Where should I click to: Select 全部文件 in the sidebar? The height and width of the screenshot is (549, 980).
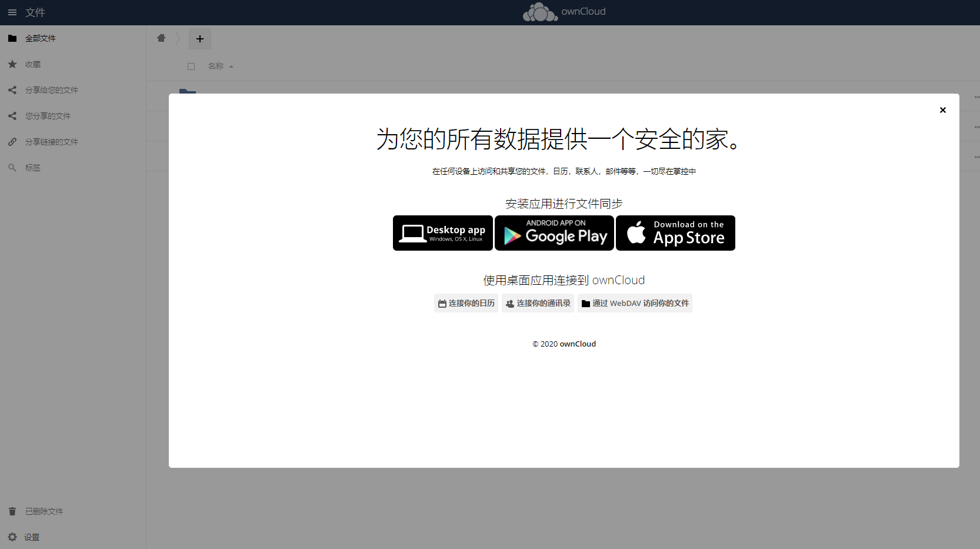click(x=73, y=38)
